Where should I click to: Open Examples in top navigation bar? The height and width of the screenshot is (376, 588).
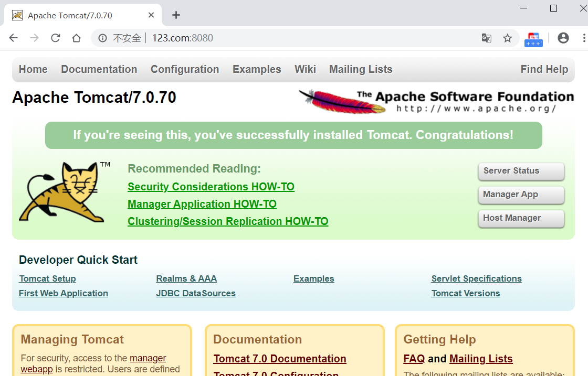(257, 69)
